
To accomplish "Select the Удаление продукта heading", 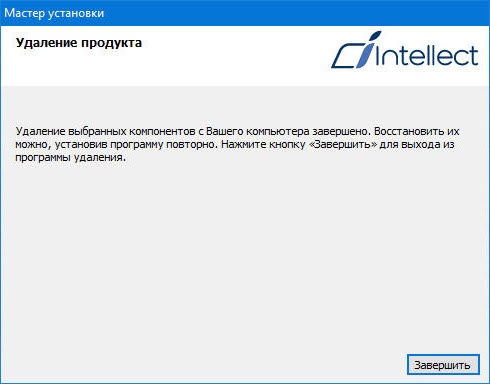I will 79,43.
